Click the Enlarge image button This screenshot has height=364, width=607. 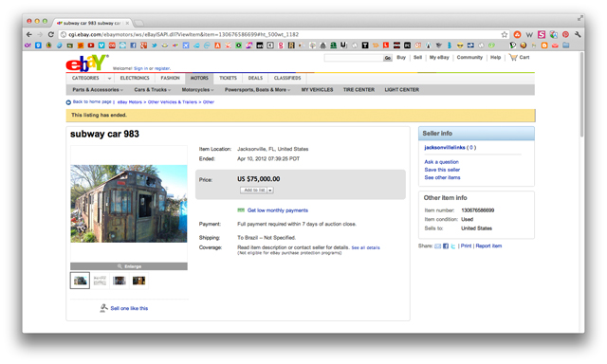pyautogui.click(x=129, y=266)
